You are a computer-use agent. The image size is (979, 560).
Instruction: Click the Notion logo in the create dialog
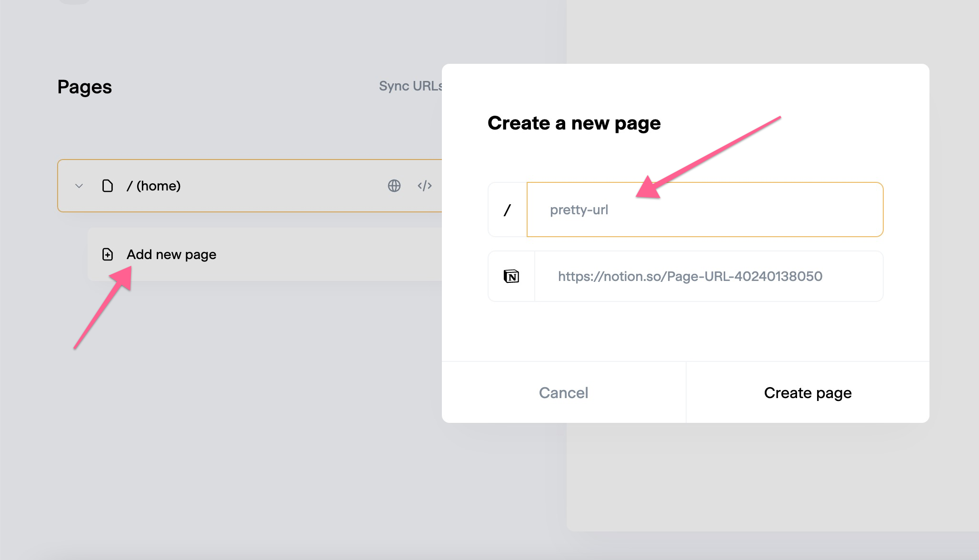coord(511,277)
